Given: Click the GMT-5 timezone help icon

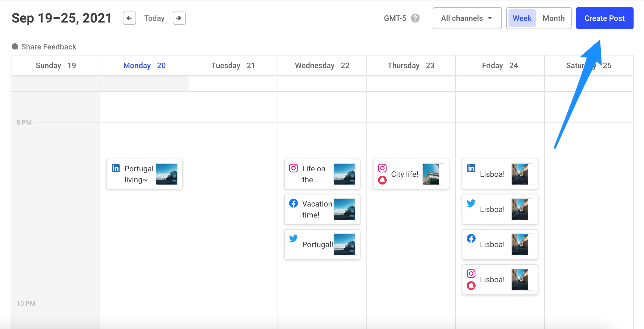Looking at the screenshot, I should pos(415,18).
